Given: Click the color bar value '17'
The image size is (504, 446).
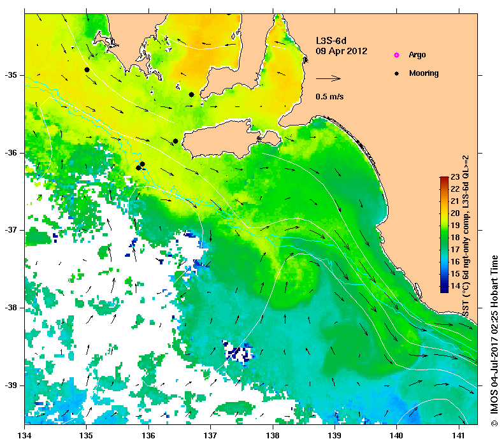Looking at the screenshot, I should [x=455, y=250].
